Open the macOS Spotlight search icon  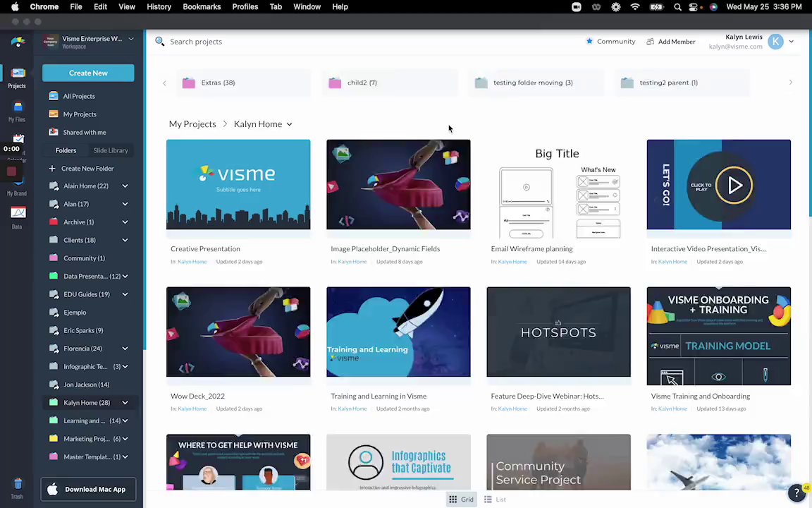[677, 7]
